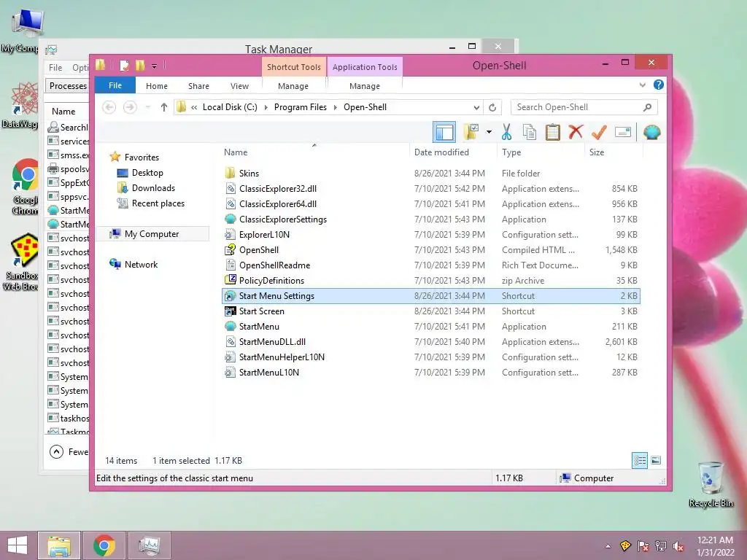Go back with the Back arrow
This screenshot has height=560, width=747.
109,107
